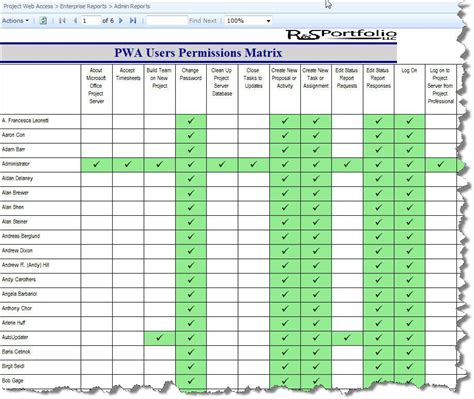Click the Next search link
Viewport: 474px width, 399px height.
click(210, 21)
